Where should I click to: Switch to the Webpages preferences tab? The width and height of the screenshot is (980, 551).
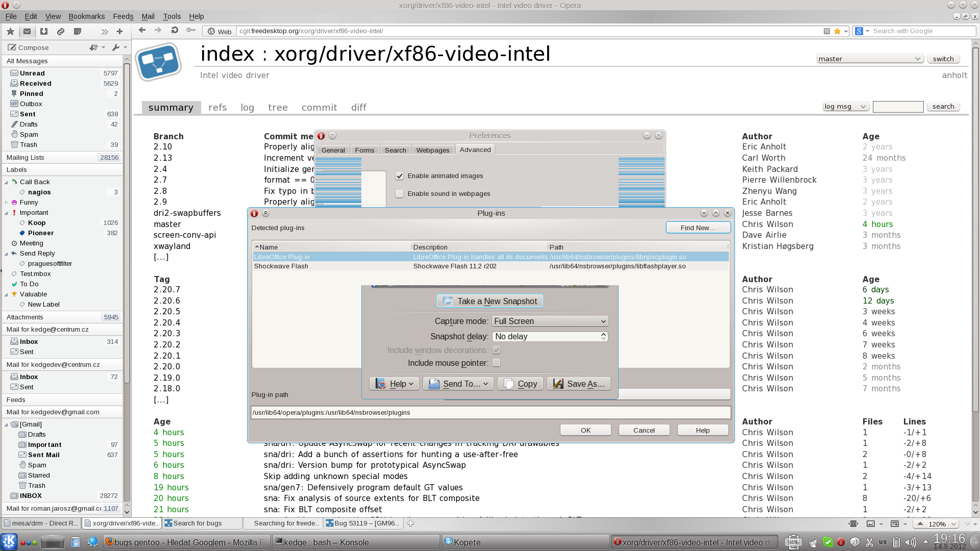[x=432, y=150]
